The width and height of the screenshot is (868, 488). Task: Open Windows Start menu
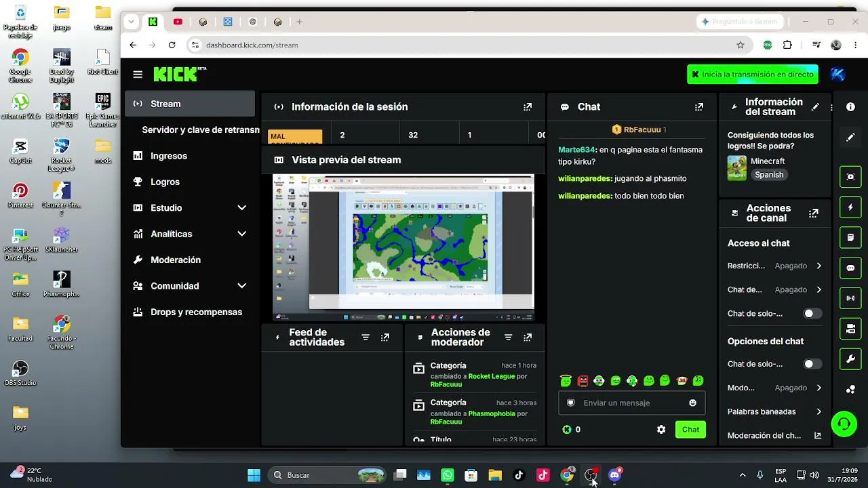pos(254,475)
